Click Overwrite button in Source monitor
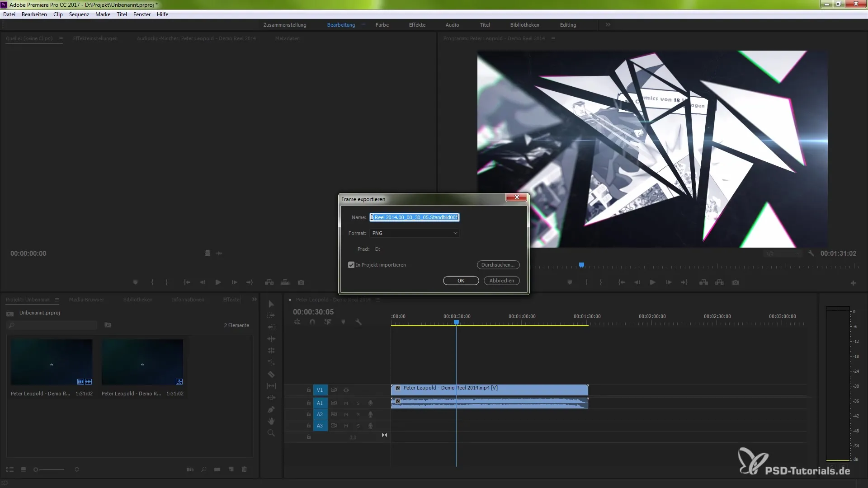Screen dimensions: 868x488 point(285,282)
